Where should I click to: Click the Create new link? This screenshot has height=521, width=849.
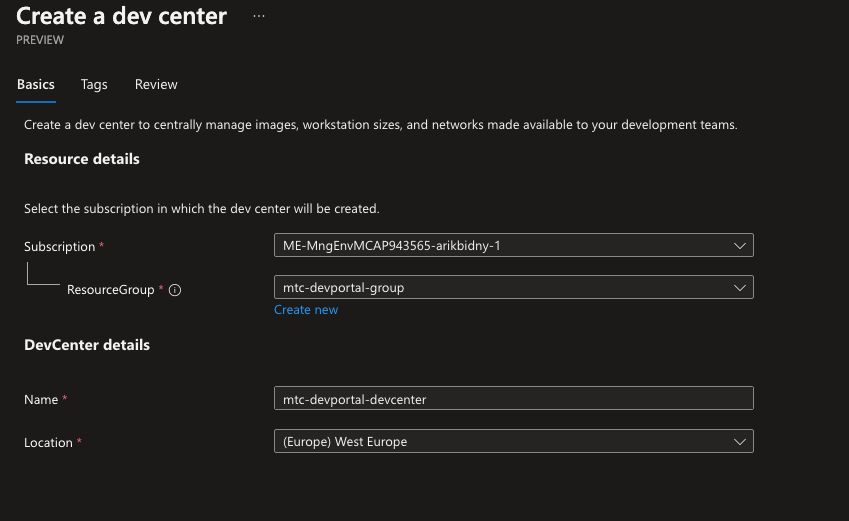(x=306, y=310)
